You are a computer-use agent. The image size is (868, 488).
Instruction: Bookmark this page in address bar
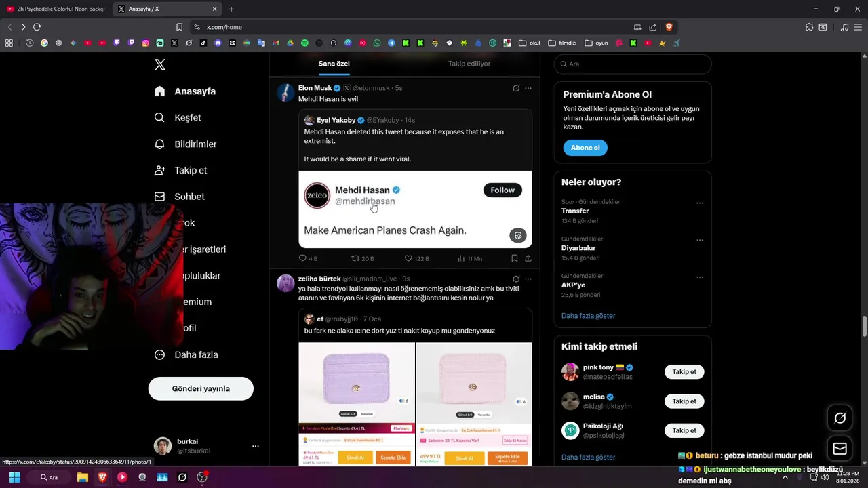click(179, 27)
